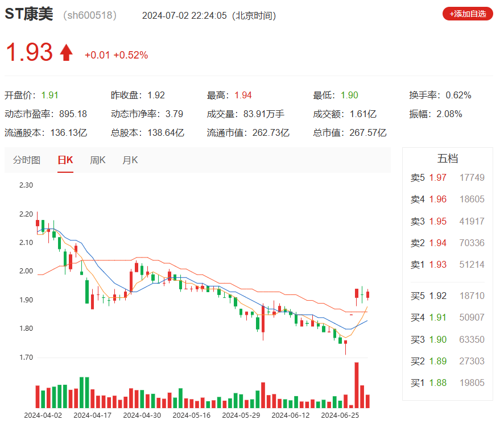The image size is (504, 428).
Task: Click the 开盘价 value 1.91
Action: coord(50,95)
